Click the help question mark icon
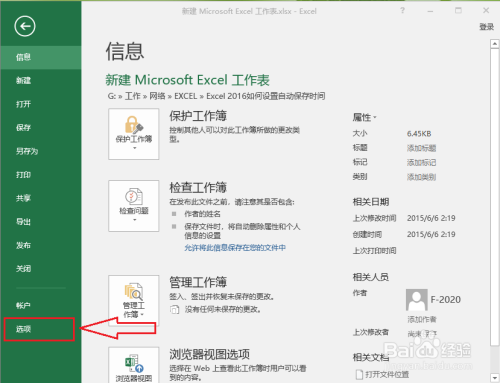 tap(403, 11)
